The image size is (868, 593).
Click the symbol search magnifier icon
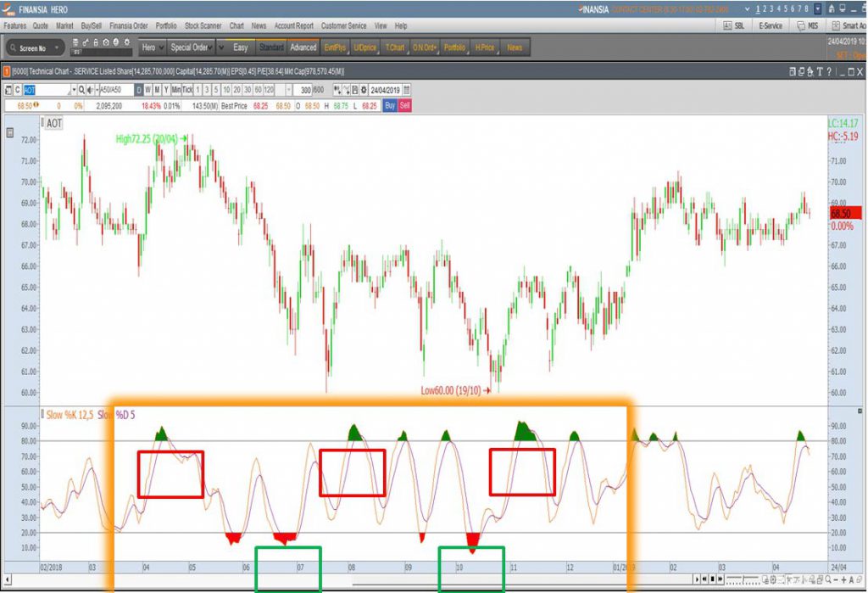tap(82, 90)
